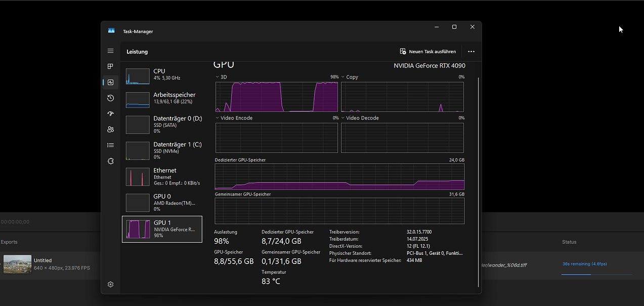Screen dimensions: 644x306
Task: Expand the Copy graph engine dropdown
Action: (343, 77)
